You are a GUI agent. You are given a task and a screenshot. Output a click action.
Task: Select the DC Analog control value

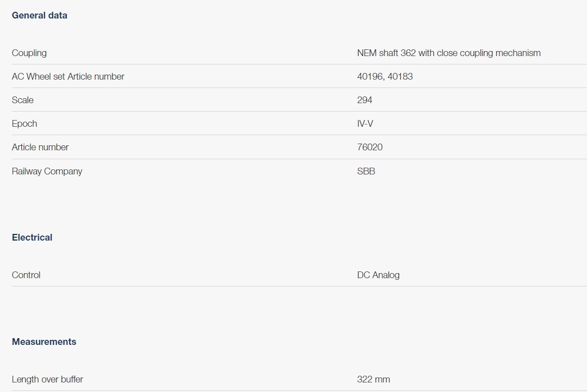click(x=378, y=275)
